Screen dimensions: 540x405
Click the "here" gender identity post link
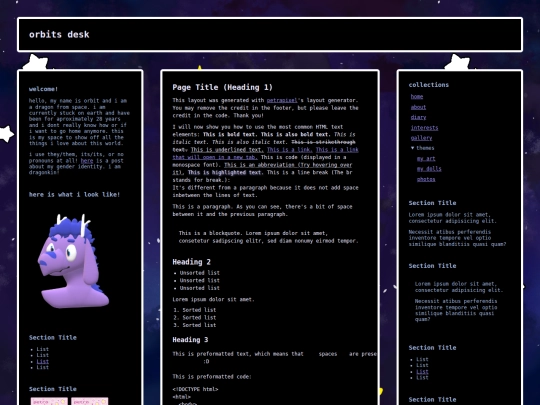click(x=87, y=160)
